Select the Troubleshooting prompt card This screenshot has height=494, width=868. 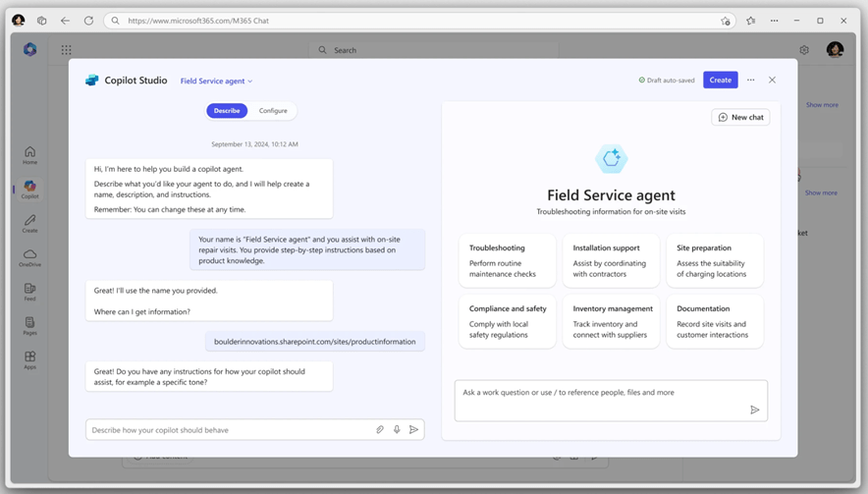point(507,260)
